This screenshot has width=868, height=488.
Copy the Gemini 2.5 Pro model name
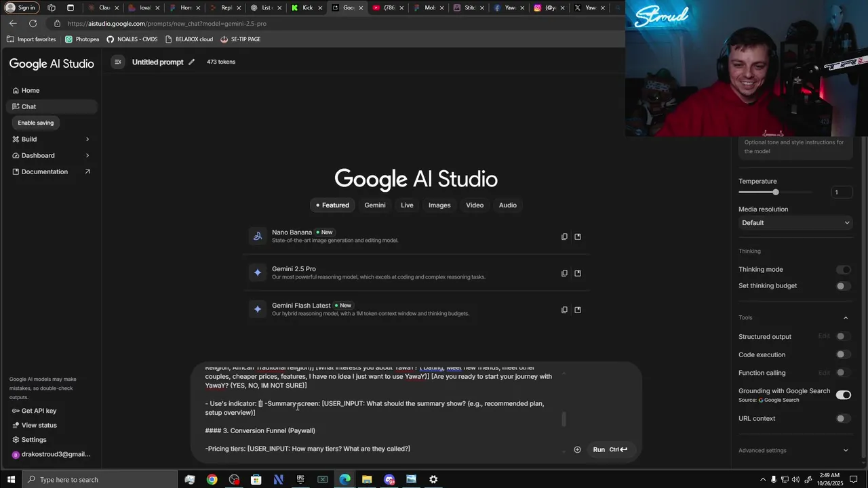(x=564, y=273)
